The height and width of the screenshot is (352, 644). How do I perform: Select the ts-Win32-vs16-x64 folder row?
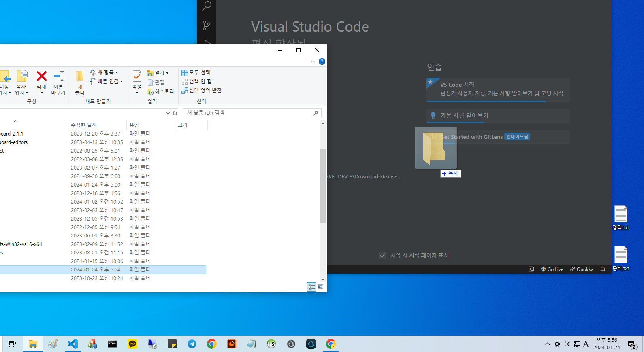coord(103,244)
